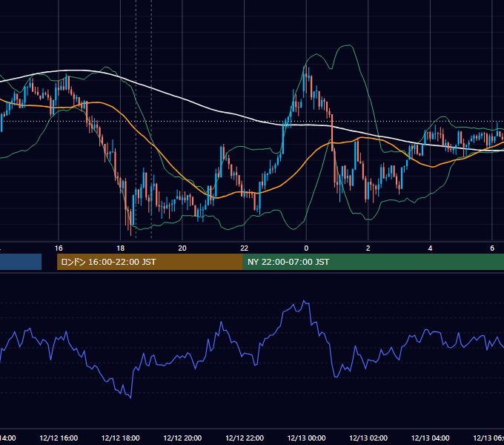Click the blue session bar left of London

(21, 262)
